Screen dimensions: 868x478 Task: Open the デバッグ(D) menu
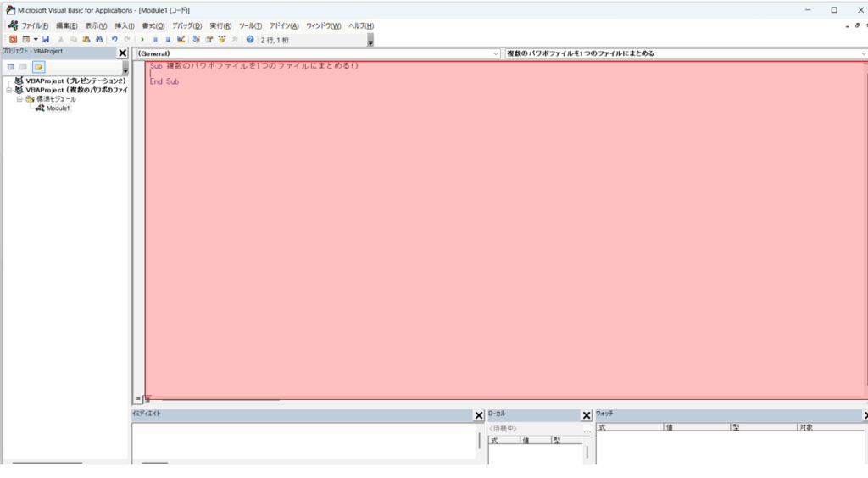click(186, 25)
